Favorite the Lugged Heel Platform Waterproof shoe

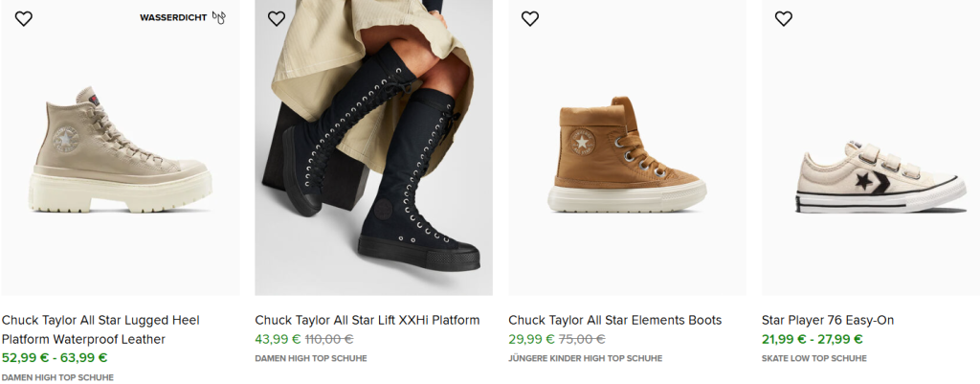coord(24,18)
